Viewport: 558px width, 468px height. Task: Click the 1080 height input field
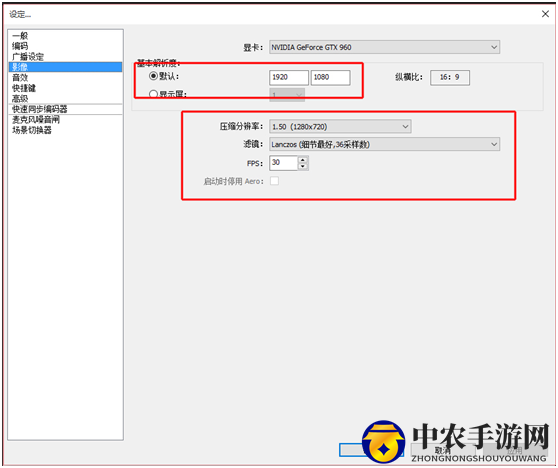(x=330, y=78)
